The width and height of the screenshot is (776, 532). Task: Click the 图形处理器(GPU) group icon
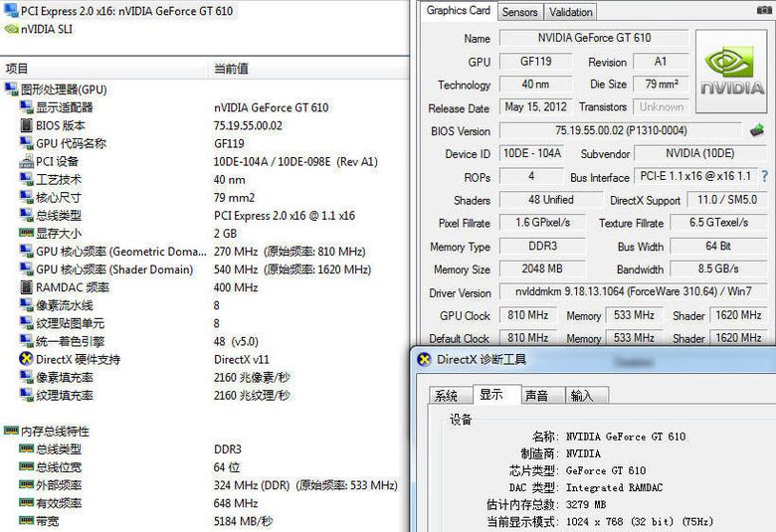coord(11,89)
